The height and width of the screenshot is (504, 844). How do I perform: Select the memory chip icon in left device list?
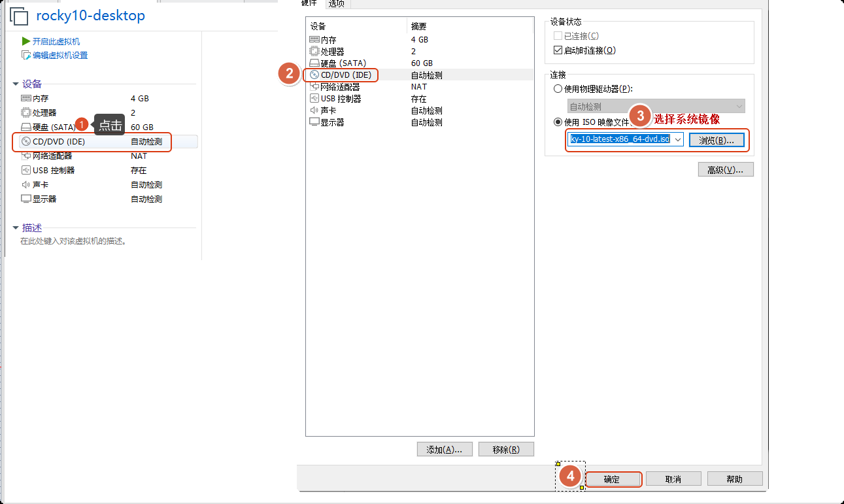coord(26,98)
